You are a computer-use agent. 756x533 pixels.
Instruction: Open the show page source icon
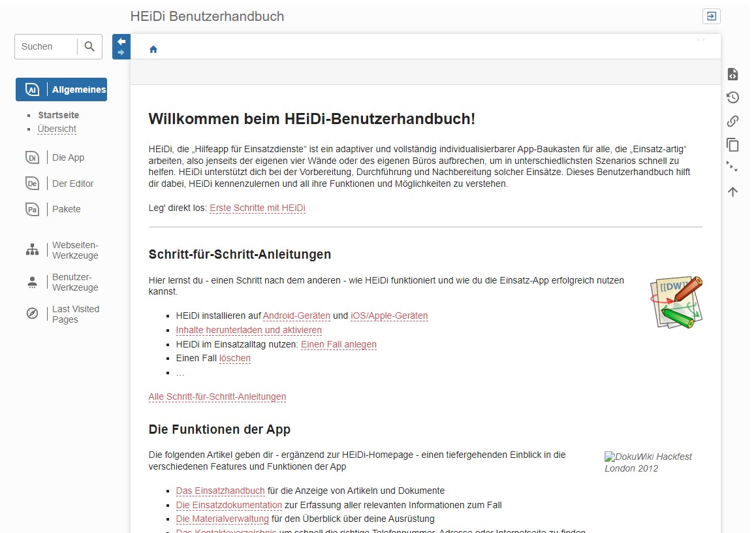(x=732, y=74)
